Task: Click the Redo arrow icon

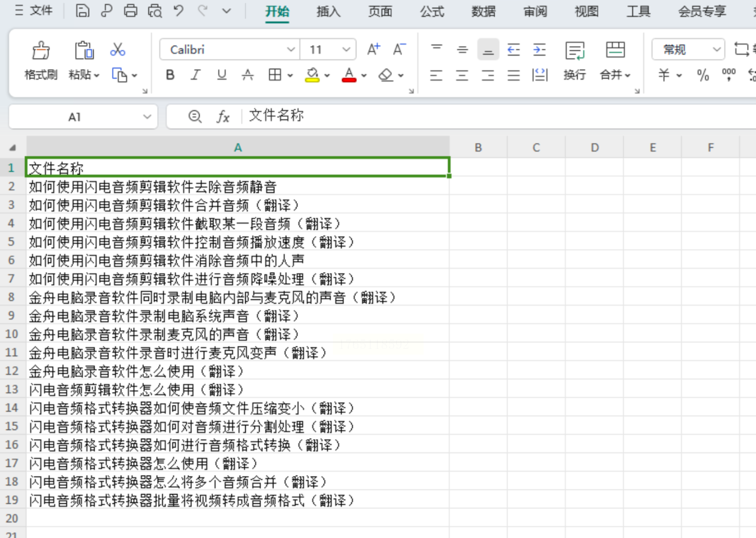Action: click(x=203, y=11)
